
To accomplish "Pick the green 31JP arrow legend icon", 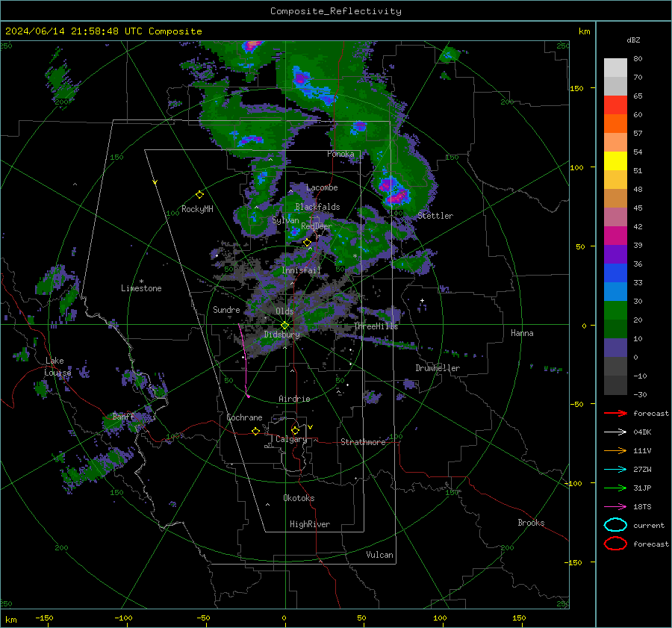I will (x=615, y=488).
